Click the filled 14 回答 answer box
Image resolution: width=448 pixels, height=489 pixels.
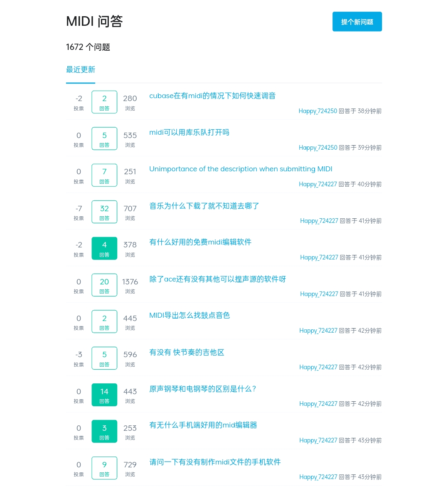[104, 395]
